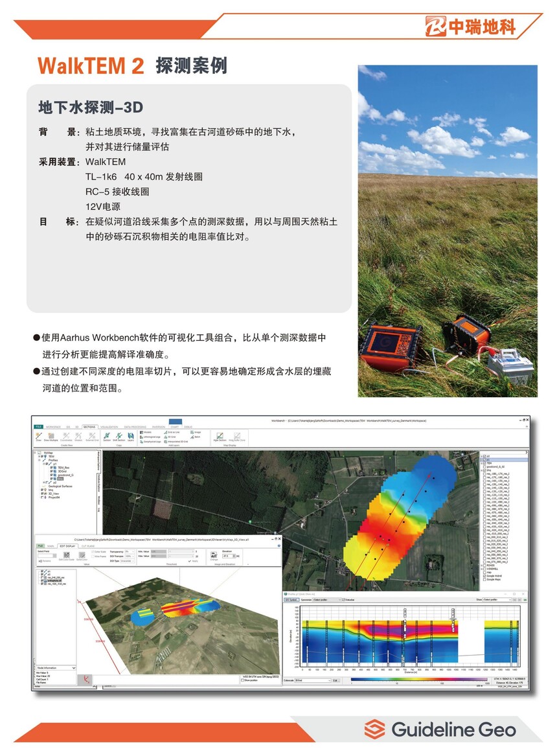The height and width of the screenshot is (756, 557).
Task: Click the Shift Section icon
Action: (119, 437)
